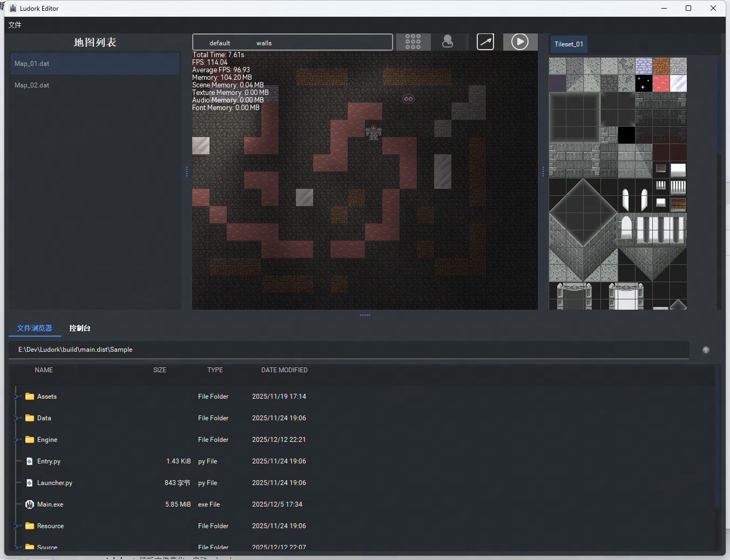Sort files by DATE MODIFIED column

click(284, 370)
